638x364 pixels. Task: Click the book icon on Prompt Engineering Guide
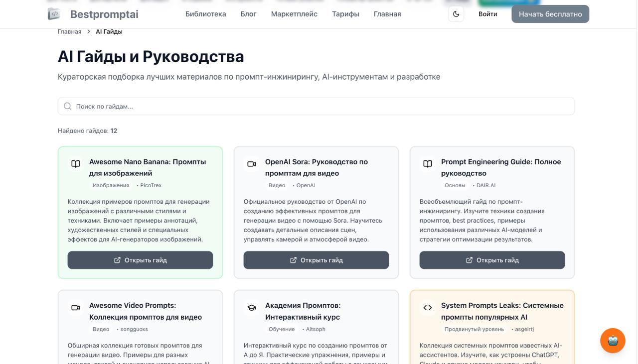pos(427,163)
